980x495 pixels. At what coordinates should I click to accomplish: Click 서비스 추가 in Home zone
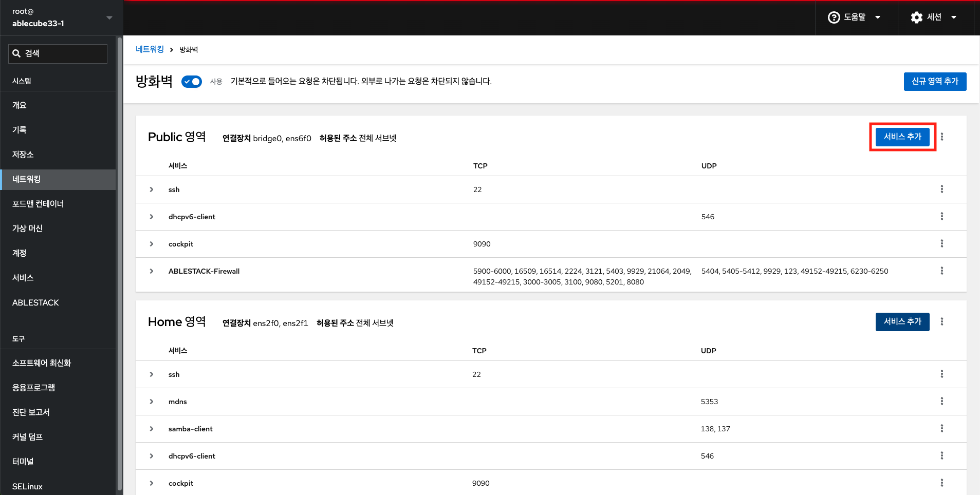pyautogui.click(x=902, y=322)
